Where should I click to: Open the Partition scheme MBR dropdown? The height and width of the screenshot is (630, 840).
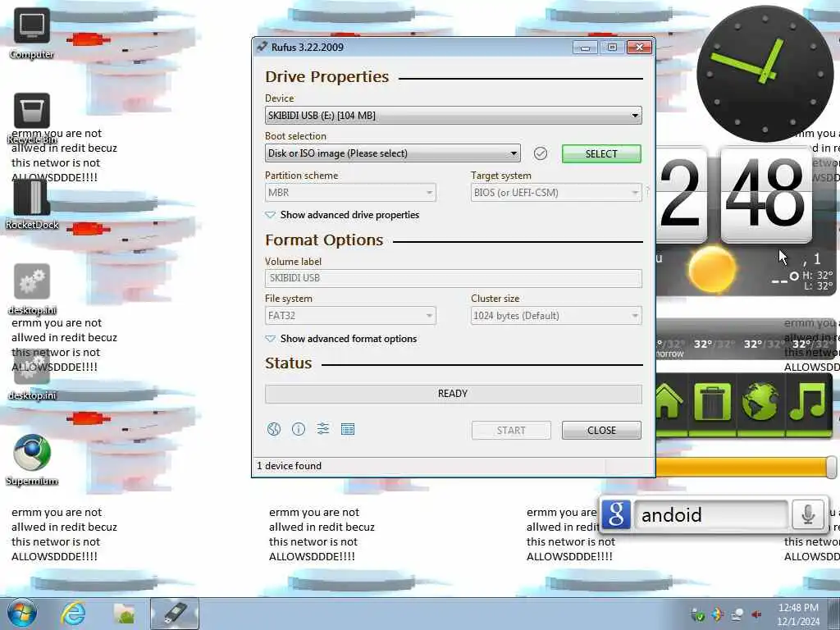point(350,192)
